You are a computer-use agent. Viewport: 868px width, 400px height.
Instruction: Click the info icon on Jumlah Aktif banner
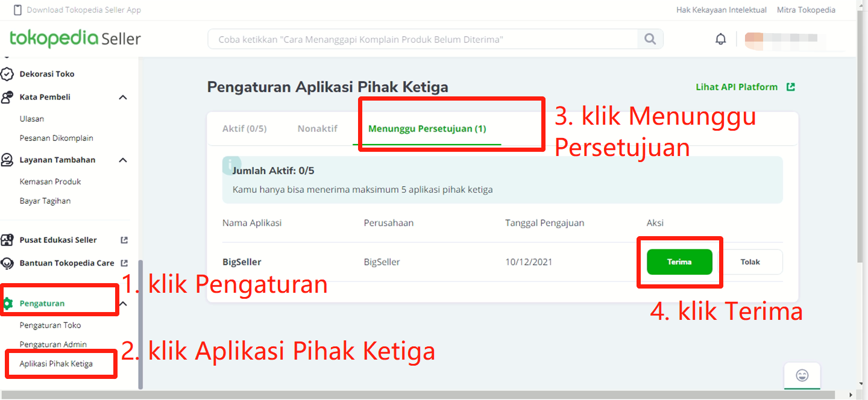[231, 164]
